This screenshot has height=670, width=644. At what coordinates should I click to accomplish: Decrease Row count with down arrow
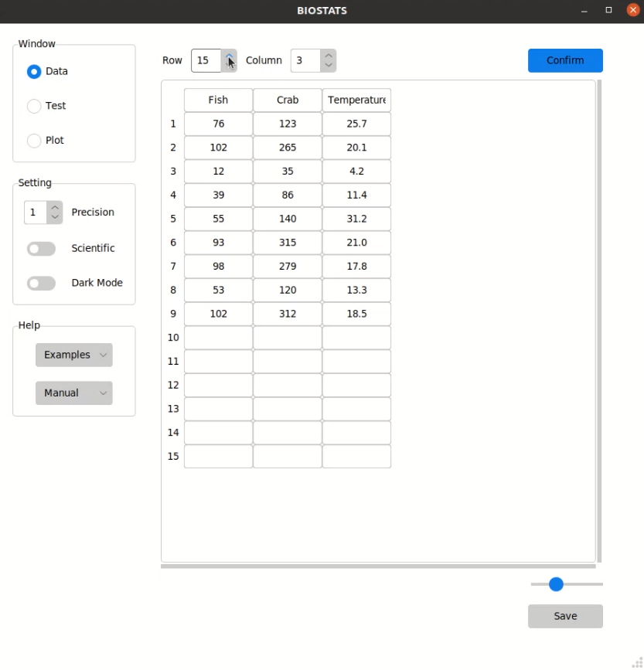pyautogui.click(x=229, y=66)
